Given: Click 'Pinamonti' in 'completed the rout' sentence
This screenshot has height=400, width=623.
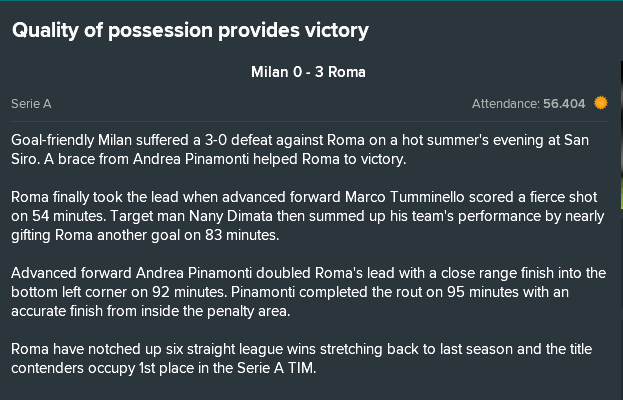Looking at the screenshot, I should (263, 292).
